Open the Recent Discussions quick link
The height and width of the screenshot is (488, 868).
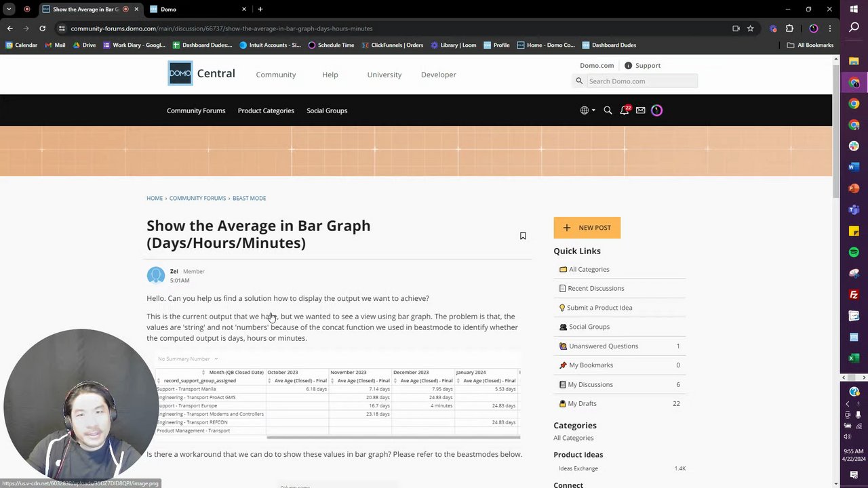point(595,288)
